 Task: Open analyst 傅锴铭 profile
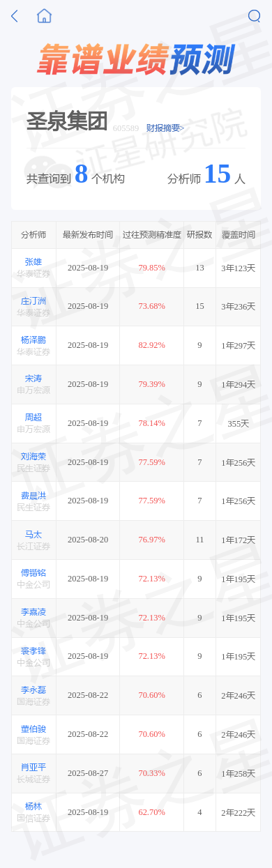[x=33, y=573]
